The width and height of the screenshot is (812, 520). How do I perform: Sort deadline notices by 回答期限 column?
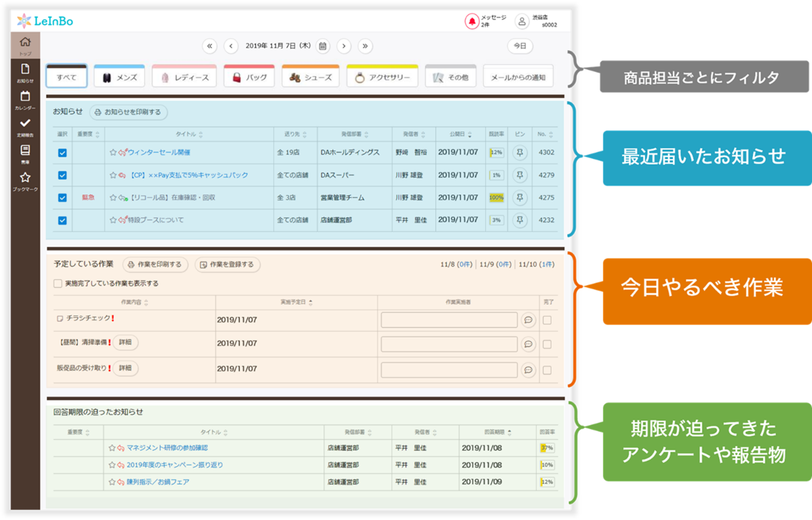click(x=497, y=432)
